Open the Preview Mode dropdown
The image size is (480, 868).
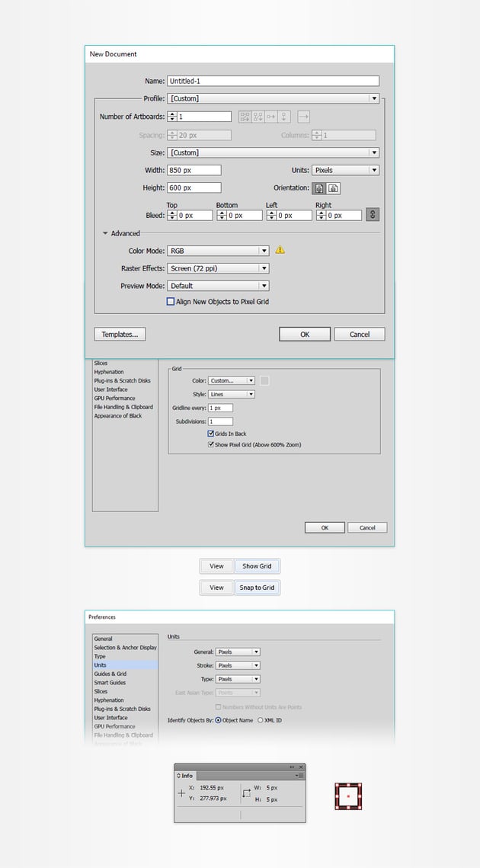click(218, 287)
